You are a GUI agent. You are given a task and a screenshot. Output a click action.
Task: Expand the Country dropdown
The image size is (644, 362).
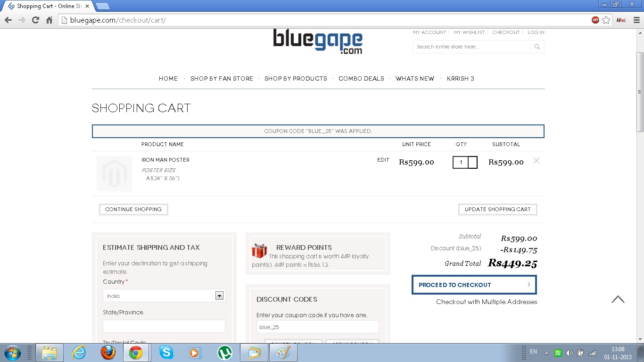click(x=219, y=296)
